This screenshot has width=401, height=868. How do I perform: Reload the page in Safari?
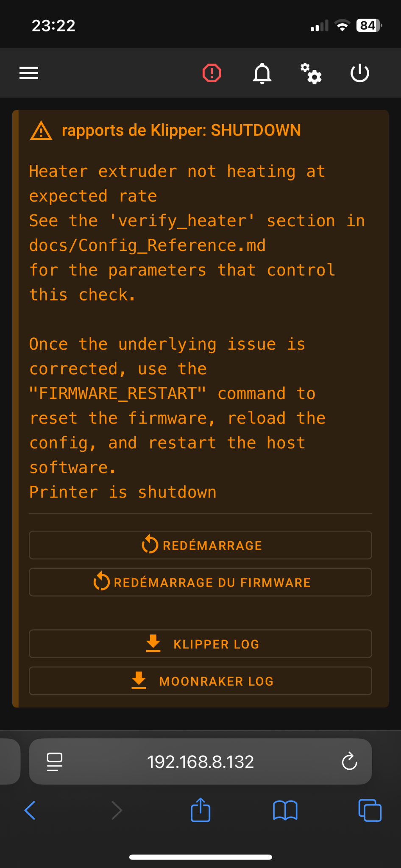coord(349,762)
